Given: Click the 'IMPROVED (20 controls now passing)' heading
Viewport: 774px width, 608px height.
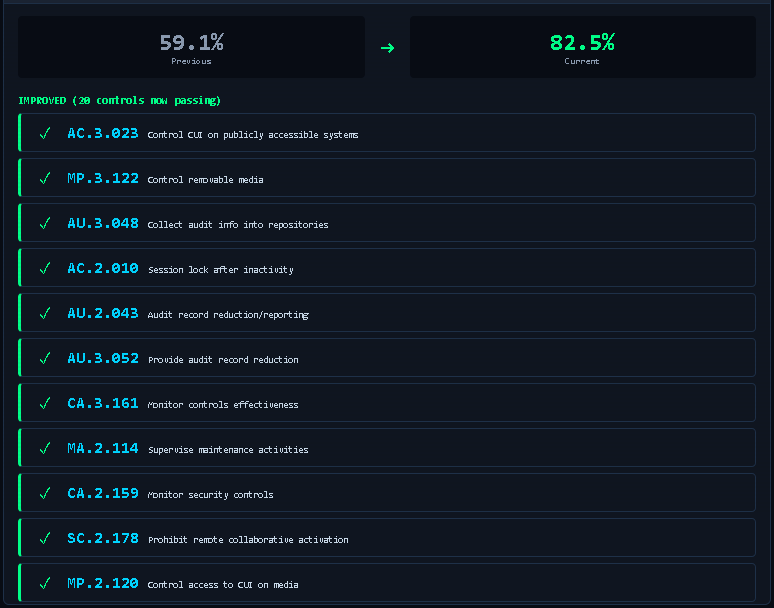Looking at the screenshot, I should 119,100.
